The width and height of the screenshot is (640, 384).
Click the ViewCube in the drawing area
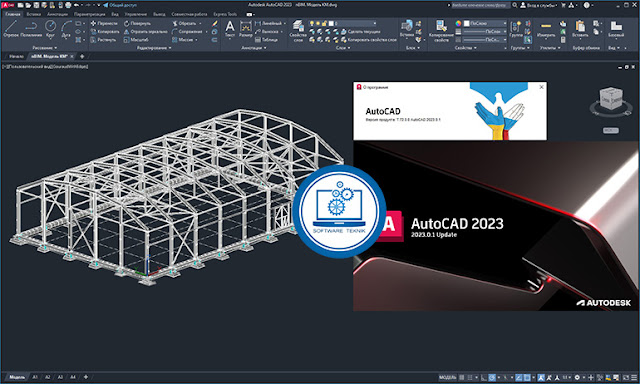pos(611,98)
